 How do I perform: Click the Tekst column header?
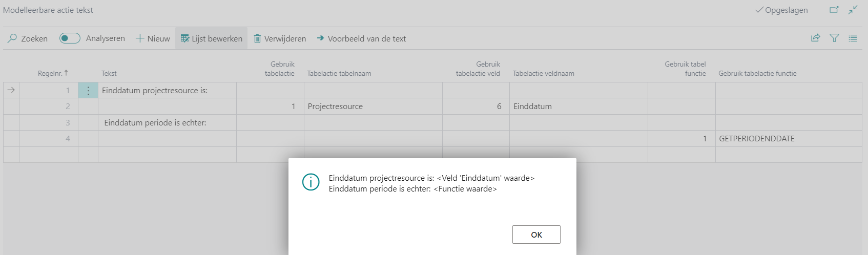coord(109,73)
